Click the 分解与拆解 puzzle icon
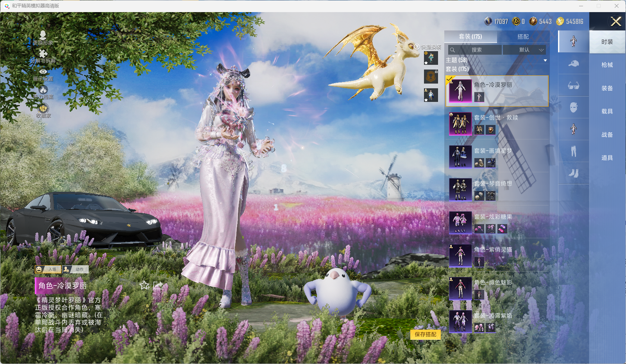The height and width of the screenshot is (364, 626). coord(43,54)
